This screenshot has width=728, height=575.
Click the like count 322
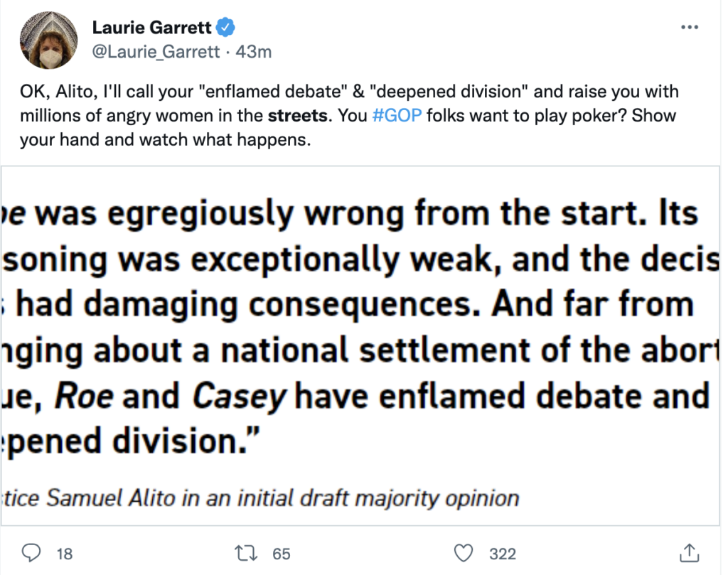tap(502, 553)
